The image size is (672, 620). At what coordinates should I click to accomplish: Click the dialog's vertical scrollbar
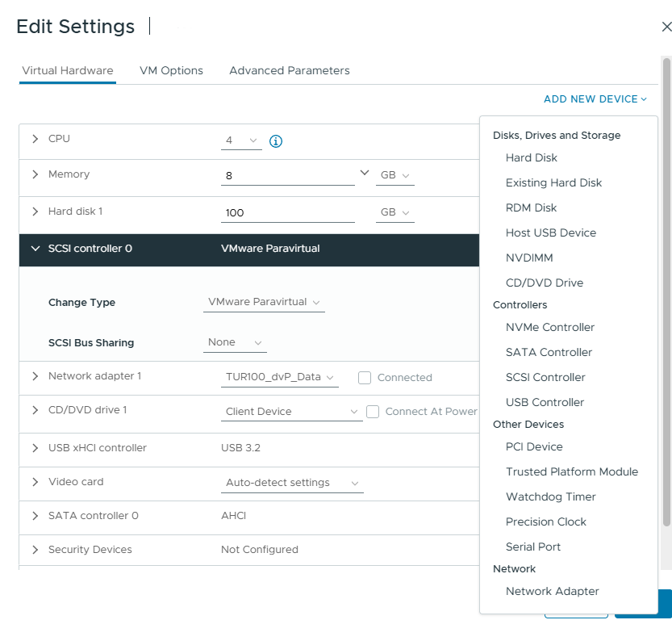coord(666,291)
